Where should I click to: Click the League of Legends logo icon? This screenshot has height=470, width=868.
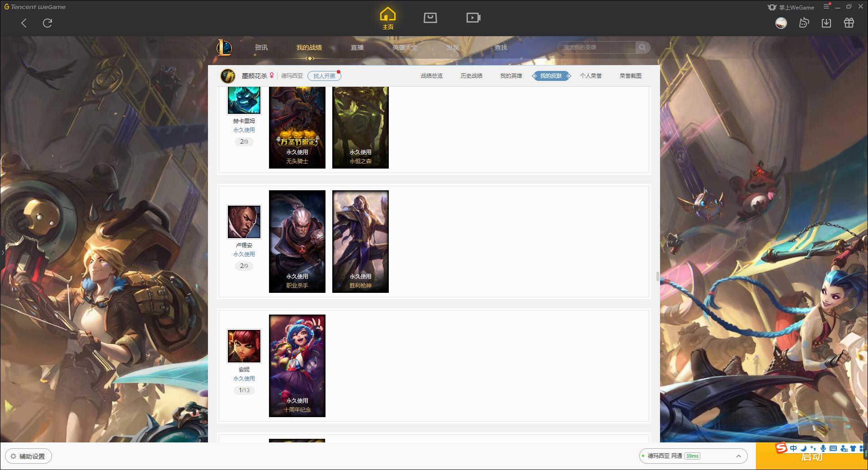pyautogui.click(x=225, y=47)
